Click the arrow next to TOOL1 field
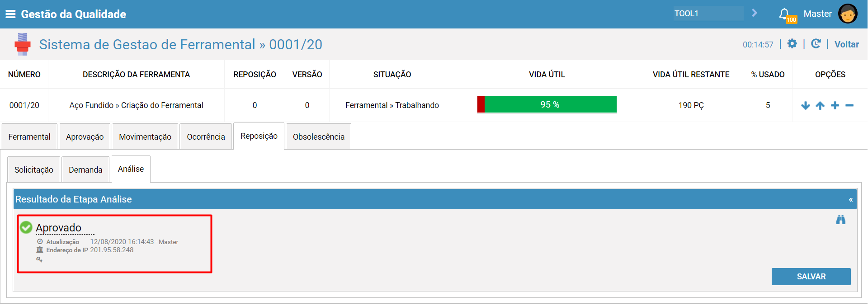 pyautogui.click(x=754, y=13)
